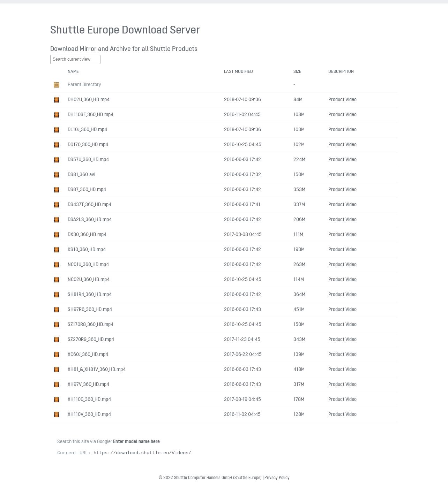Image resolution: width=448 pixels, height=487 pixels.
Task: Sort listing by Name column header
Action: pos(73,71)
